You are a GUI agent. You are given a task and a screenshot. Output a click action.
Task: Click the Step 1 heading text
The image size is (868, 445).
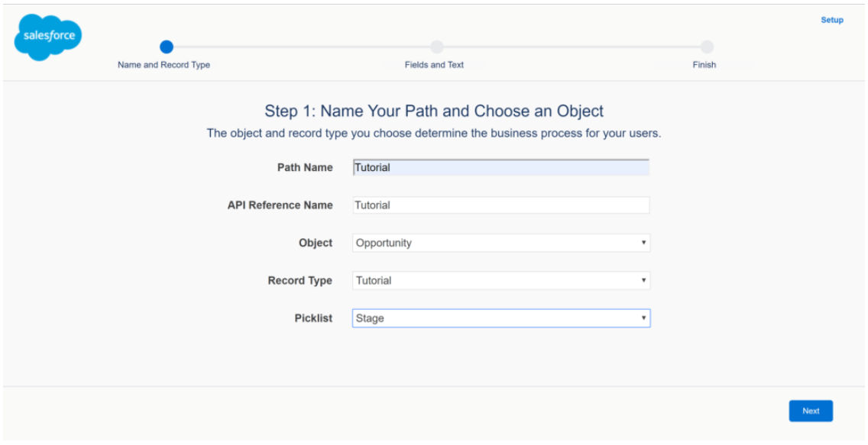[434, 111]
